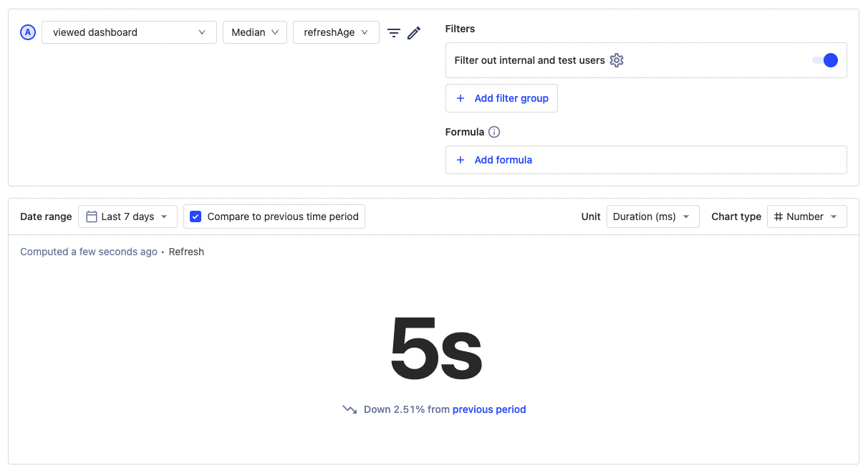The width and height of the screenshot is (868, 476).
Task: Open the Duration (ms) unit dropdown
Action: (652, 216)
